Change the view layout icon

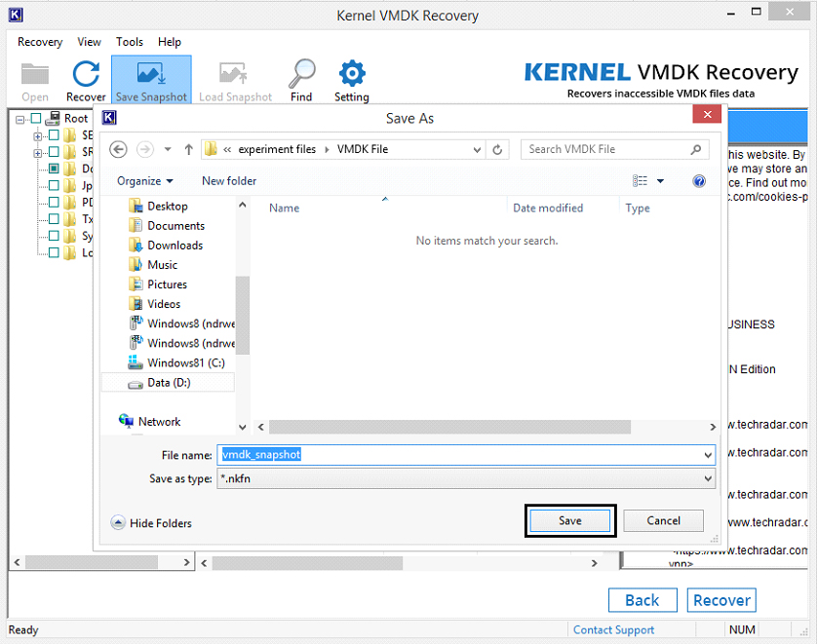tap(641, 180)
